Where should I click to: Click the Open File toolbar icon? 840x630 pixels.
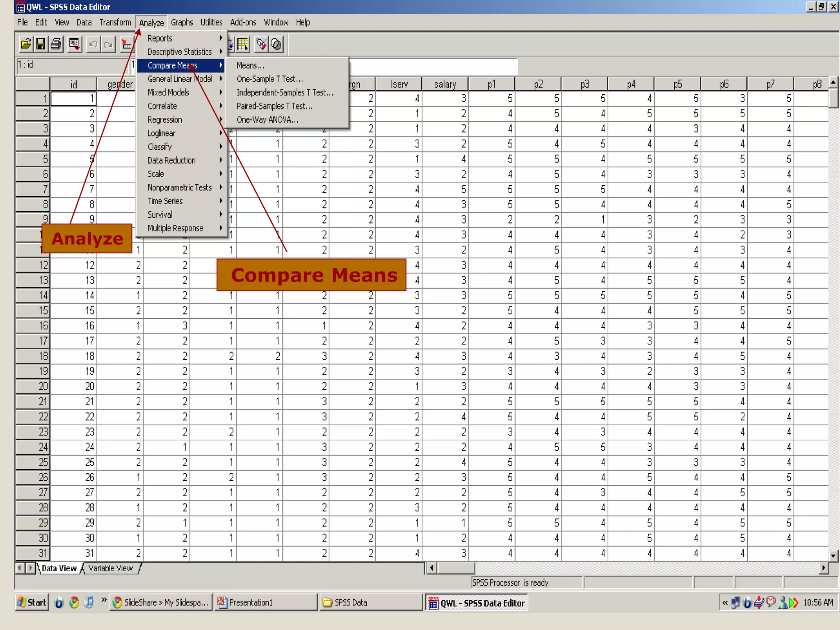coord(25,44)
